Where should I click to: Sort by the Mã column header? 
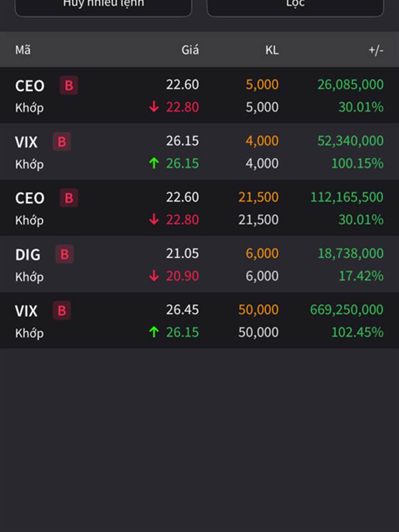click(x=23, y=50)
